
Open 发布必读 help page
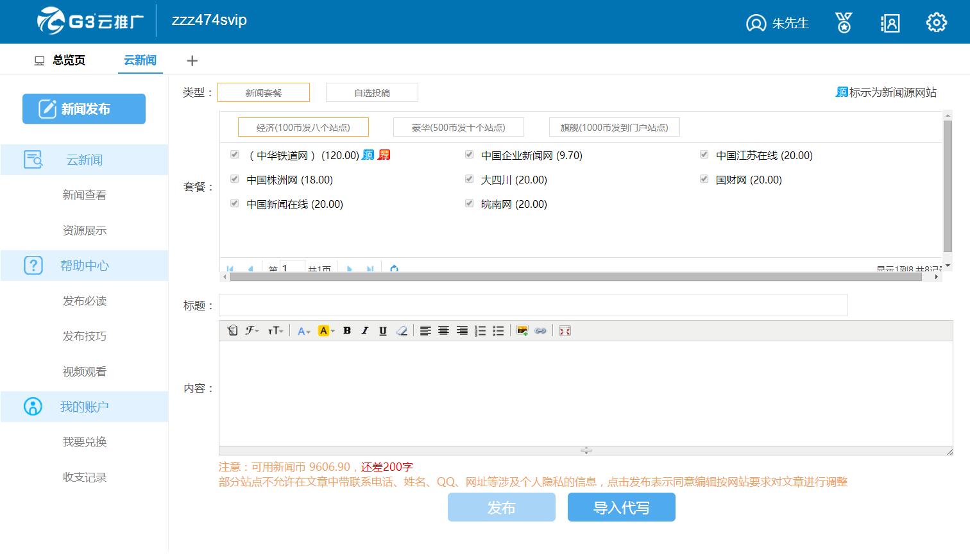point(85,301)
